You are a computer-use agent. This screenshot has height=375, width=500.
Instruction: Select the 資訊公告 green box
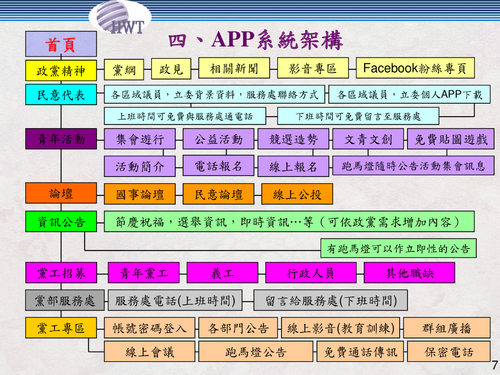[61, 221]
